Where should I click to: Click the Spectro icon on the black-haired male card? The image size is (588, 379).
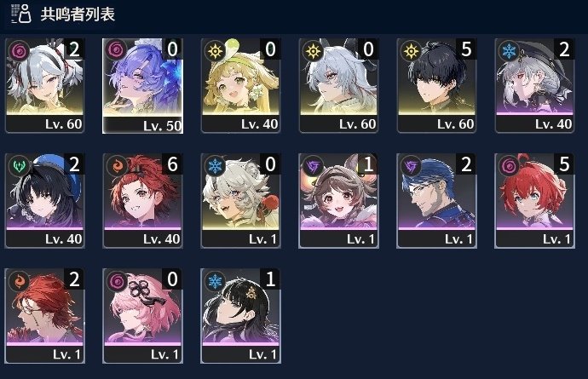coord(411,50)
